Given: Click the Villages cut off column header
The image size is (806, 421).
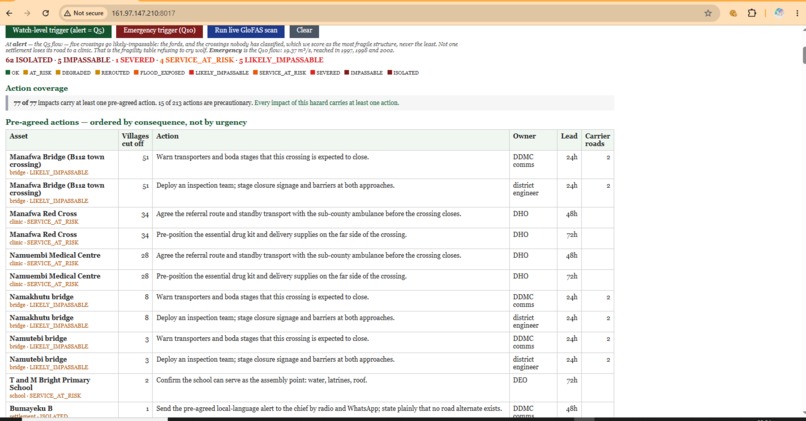Looking at the screenshot, I should [135, 140].
